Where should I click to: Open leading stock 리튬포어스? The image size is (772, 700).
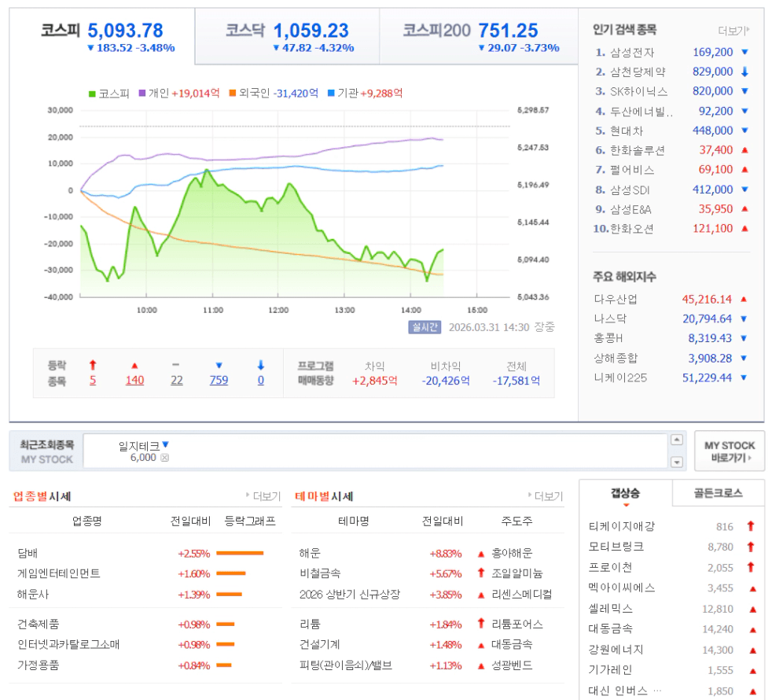pyautogui.click(x=517, y=624)
